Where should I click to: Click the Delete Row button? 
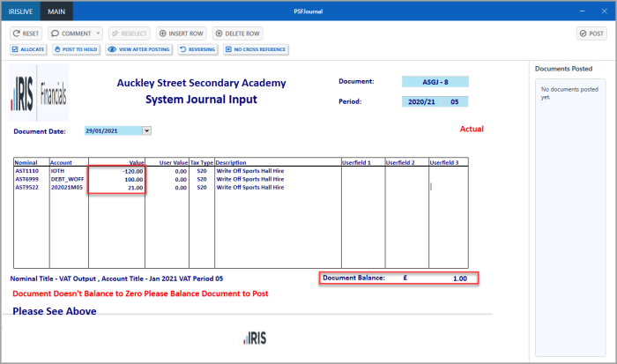[x=237, y=33]
